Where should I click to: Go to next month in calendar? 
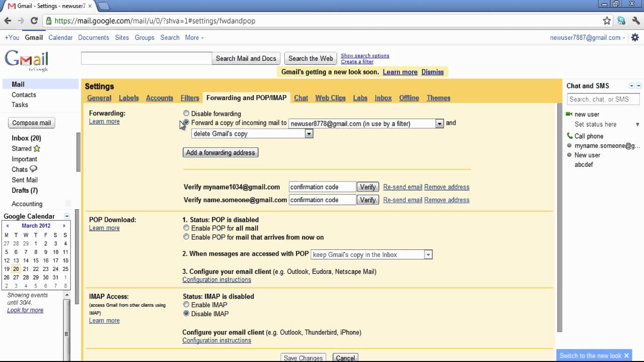(x=64, y=226)
